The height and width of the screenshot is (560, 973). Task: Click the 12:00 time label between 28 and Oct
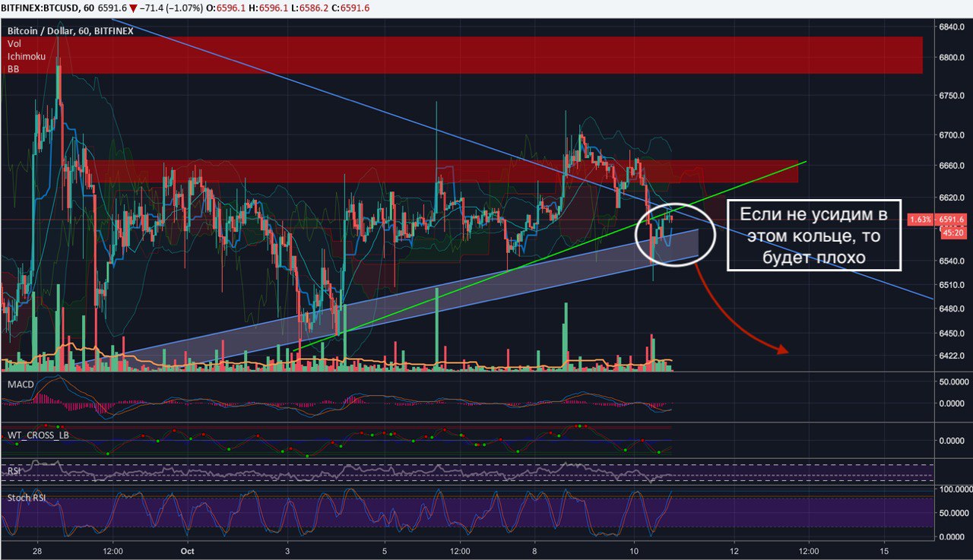coord(113,551)
